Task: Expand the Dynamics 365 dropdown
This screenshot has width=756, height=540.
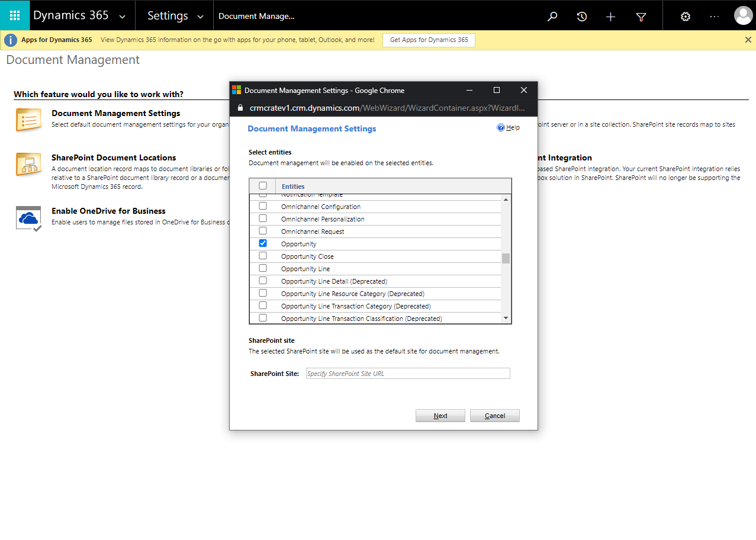Action: pos(123,15)
